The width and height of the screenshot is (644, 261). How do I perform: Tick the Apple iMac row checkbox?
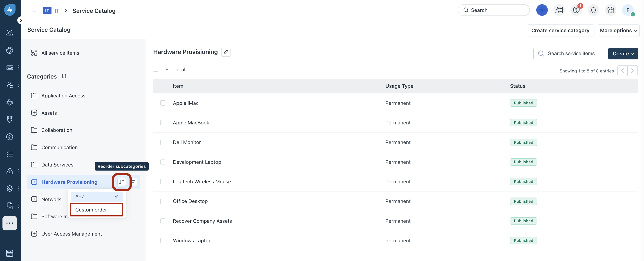pos(163,103)
